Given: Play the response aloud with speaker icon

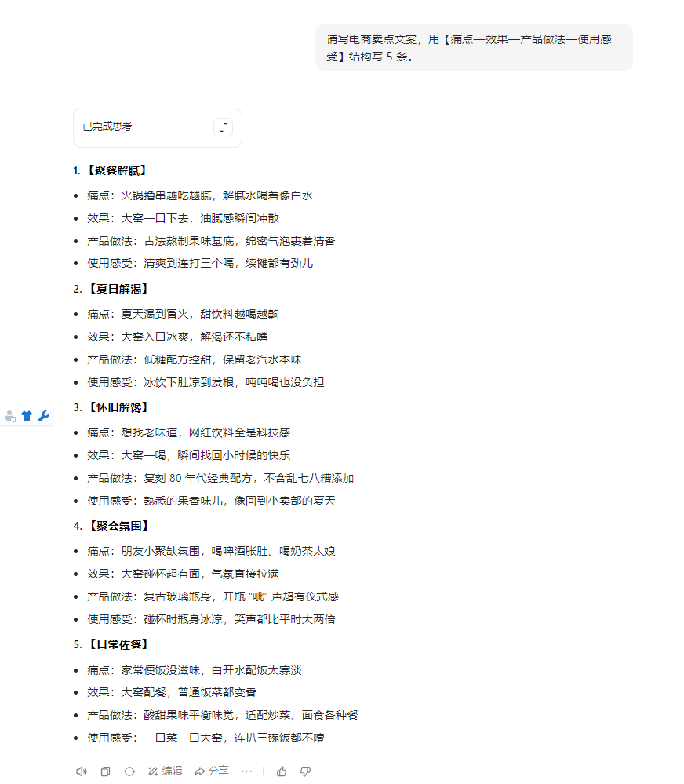Looking at the screenshot, I should 81,771.
